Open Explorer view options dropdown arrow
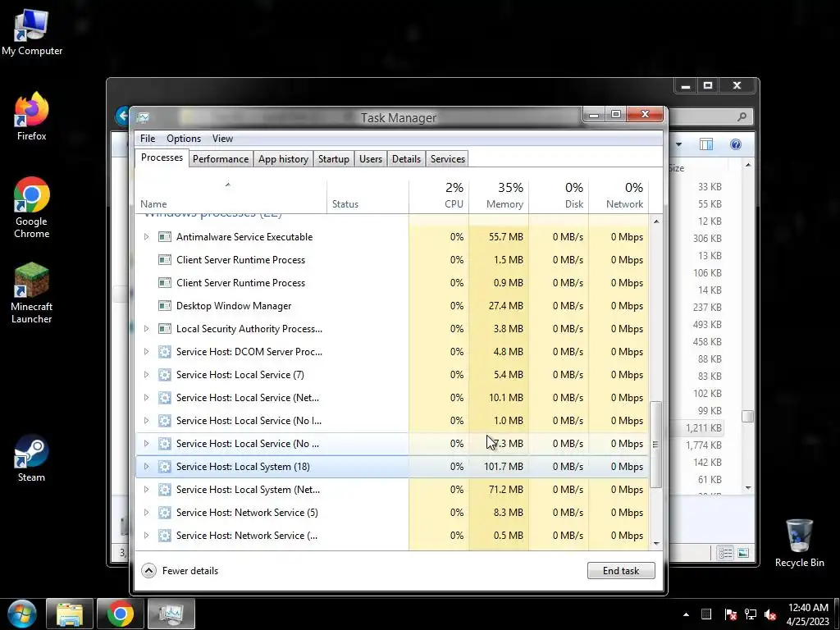Screen dimensions: 840x630 click(x=678, y=144)
